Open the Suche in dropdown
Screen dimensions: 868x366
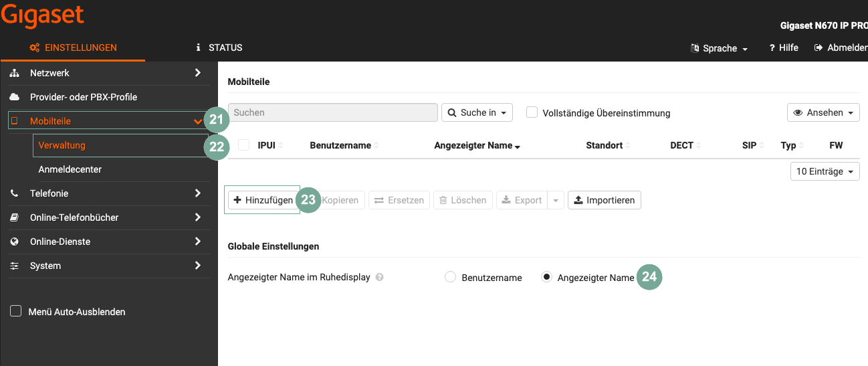click(x=477, y=112)
